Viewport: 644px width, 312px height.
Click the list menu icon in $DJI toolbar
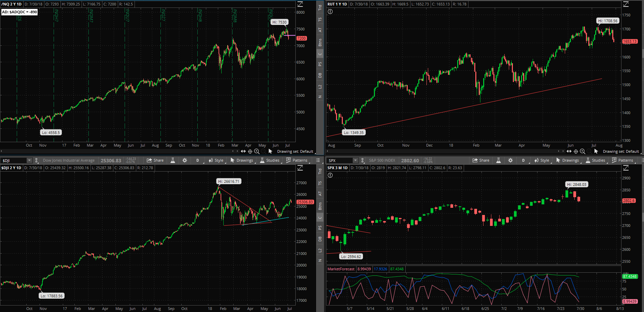pyautogui.click(x=318, y=160)
